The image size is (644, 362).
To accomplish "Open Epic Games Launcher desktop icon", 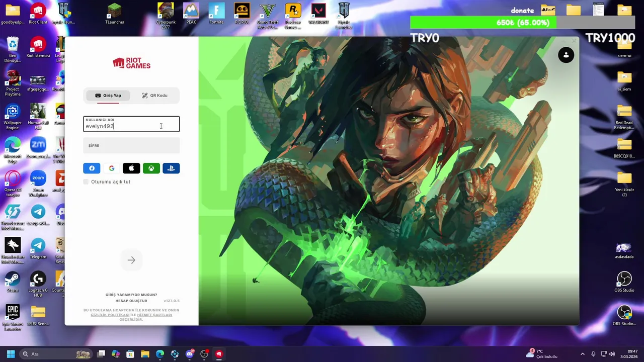I will 13,318.
